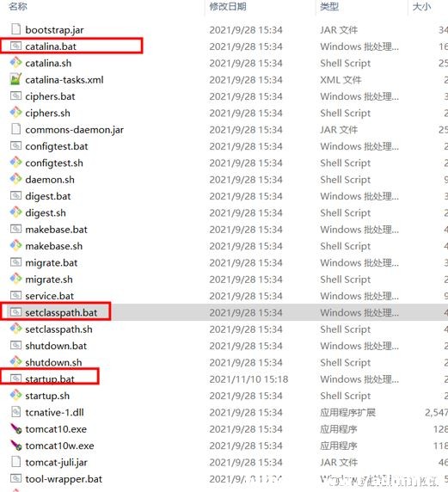Viewport: 448px width, 492px height.
Task: Click the startup.bat batch file icon
Action: click(x=15, y=378)
